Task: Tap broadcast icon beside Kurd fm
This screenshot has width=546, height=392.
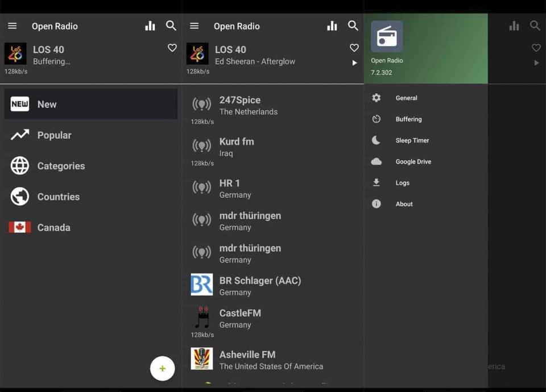Action: pos(201,146)
